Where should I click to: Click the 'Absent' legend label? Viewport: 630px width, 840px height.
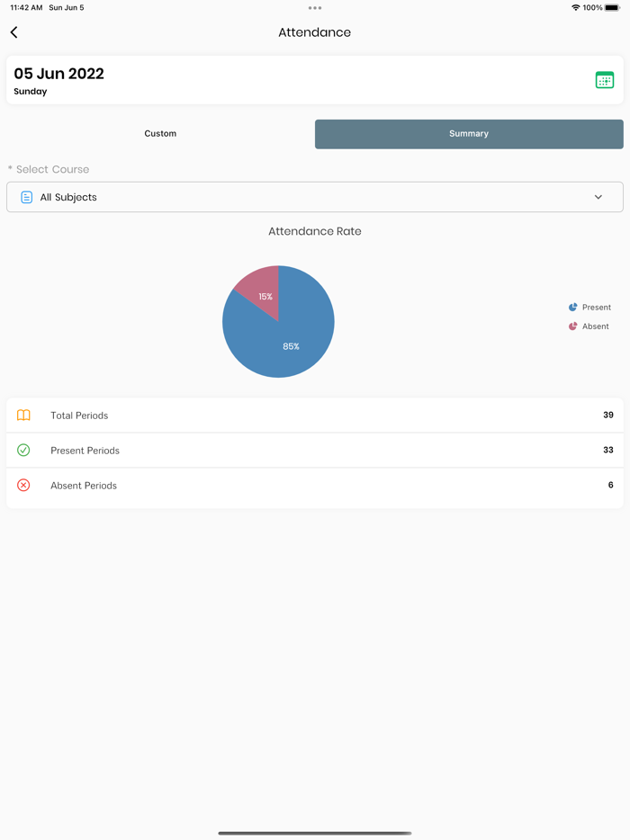coord(596,326)
